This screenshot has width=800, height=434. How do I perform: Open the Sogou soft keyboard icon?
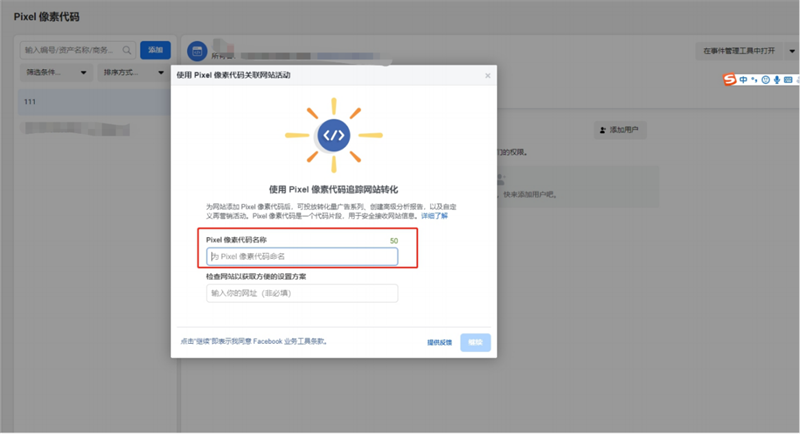point(788,80)
